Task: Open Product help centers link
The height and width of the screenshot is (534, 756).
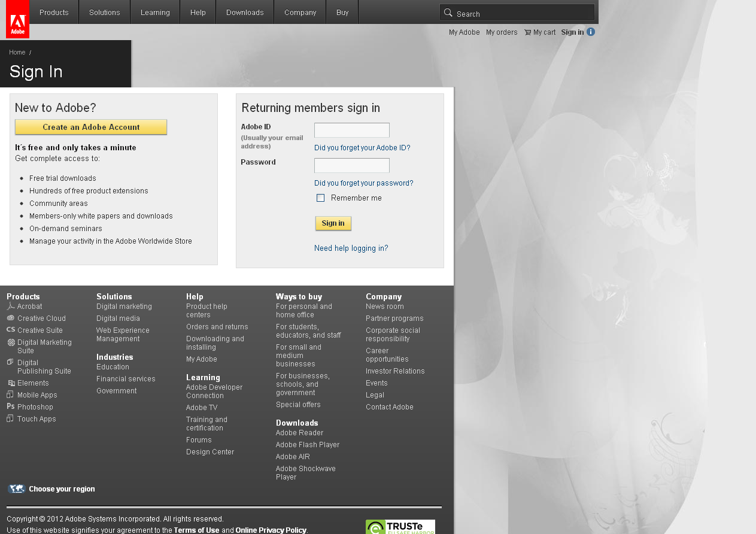Action: (207, 311)
